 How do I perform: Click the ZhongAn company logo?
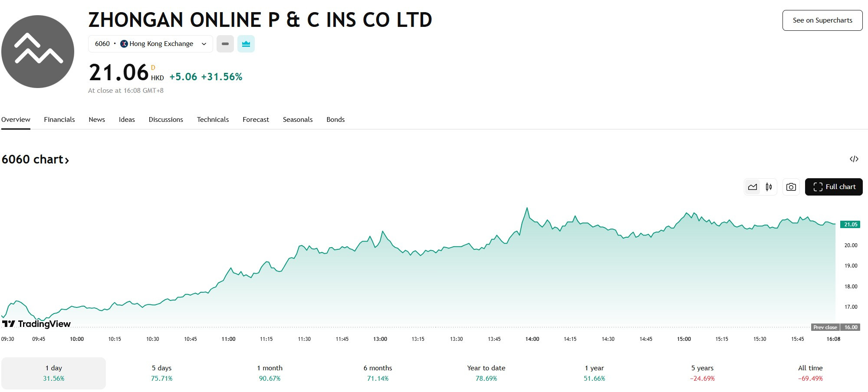(38, 52)
